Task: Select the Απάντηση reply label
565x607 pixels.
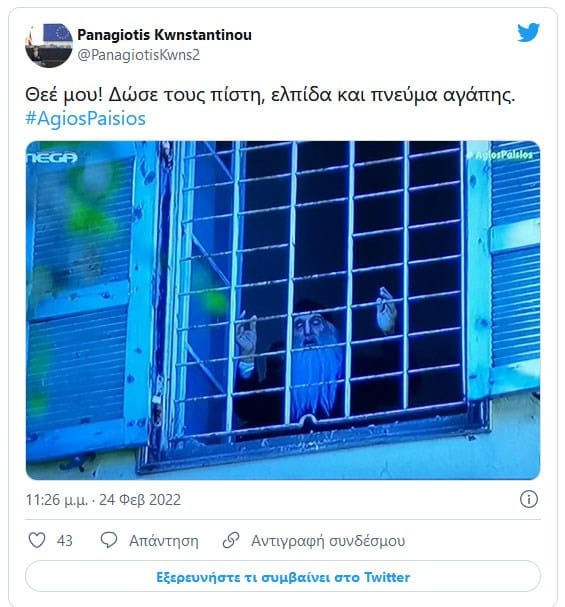Action: coord(164,540)
